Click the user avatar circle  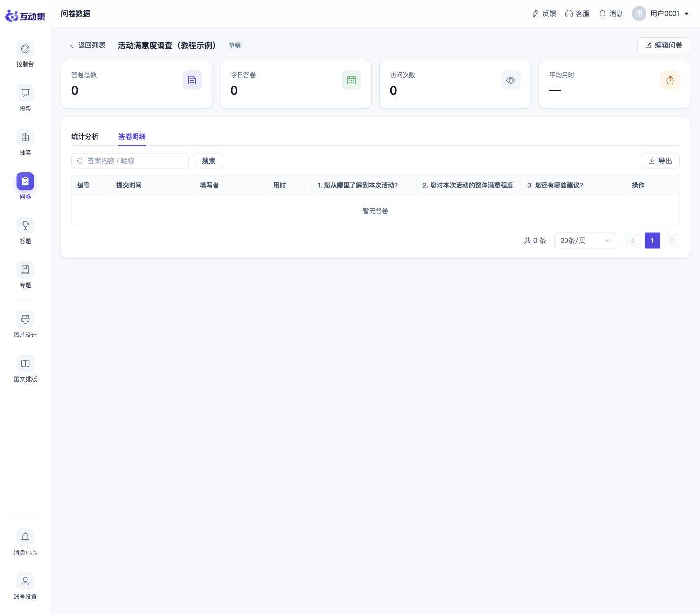639,14
